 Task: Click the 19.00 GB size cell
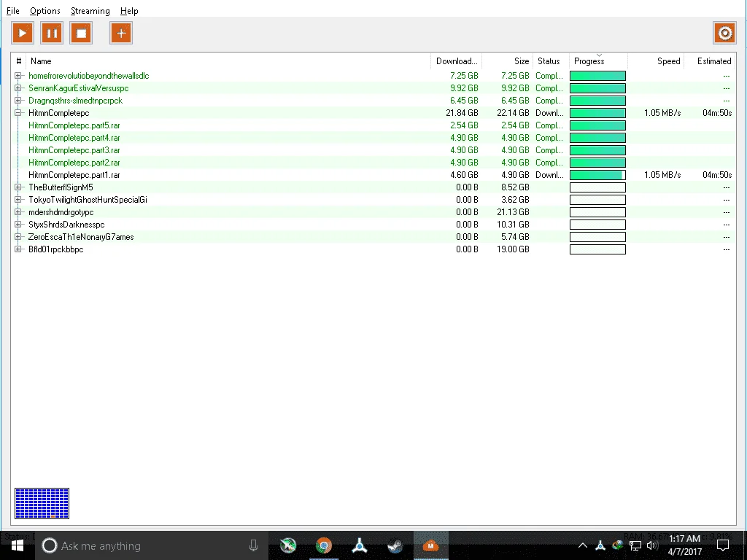pyautogui.click(x=513, y=249)
